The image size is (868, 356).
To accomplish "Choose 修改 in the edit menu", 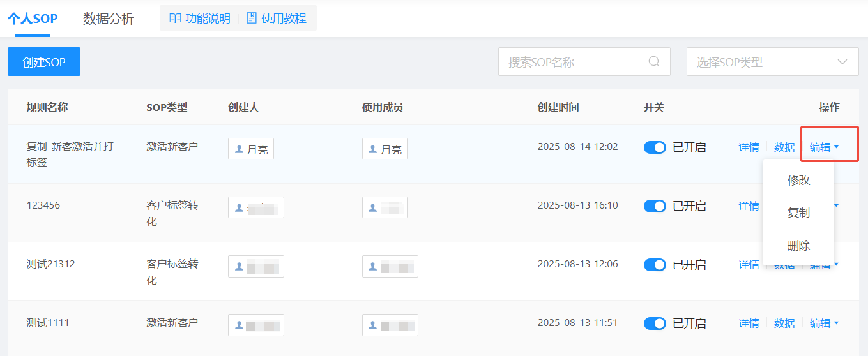I will click(x=798, y=180).
